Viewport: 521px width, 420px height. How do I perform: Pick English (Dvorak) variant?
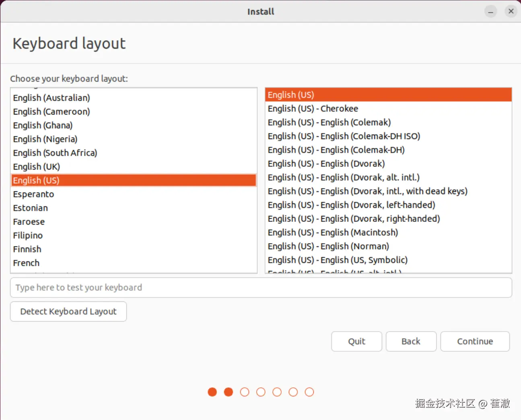coord(388,164)
